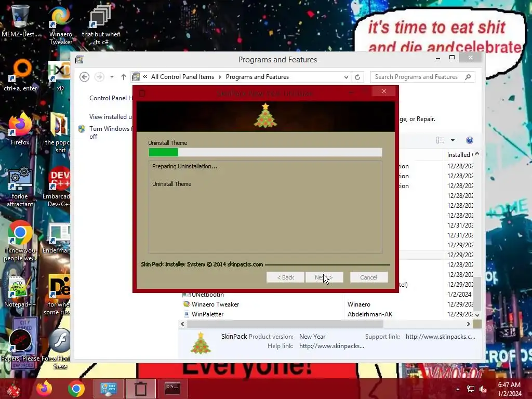This screenshot has width=532, height=399.
Task: Minimize the Programs and Features window
Action: [x=437, y=58]
